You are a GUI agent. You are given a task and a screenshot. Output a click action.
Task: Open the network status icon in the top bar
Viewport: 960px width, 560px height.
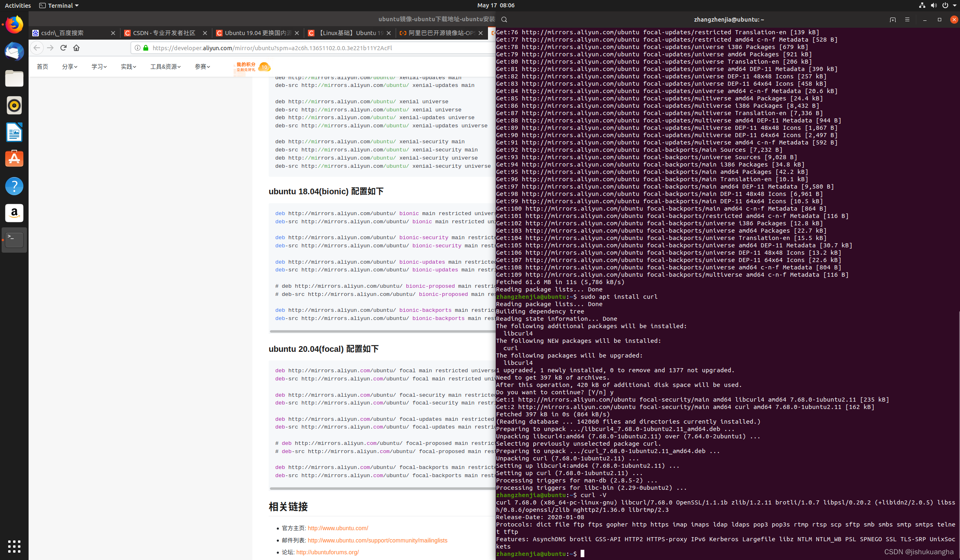(922, 5)
